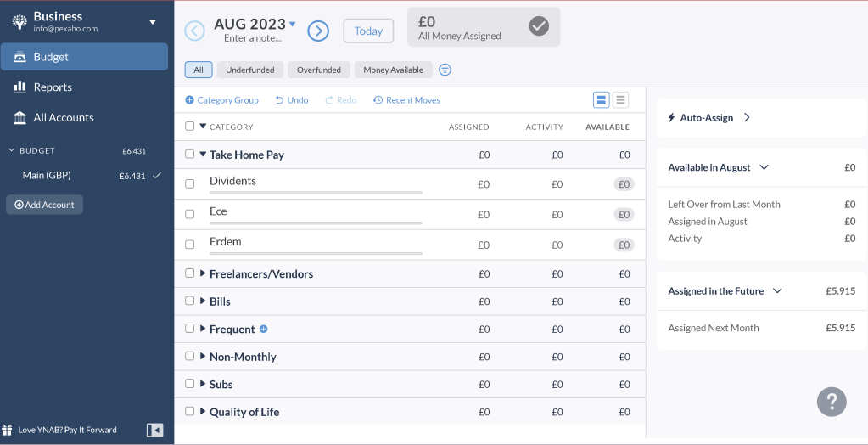Screen dimensions: 868x445
Task: Select the Overfunded filter tab
Action: pos(319,70)
